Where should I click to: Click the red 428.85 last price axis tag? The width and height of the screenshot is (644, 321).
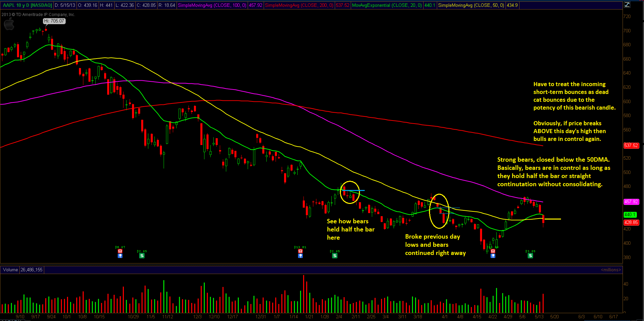(631, 222)
